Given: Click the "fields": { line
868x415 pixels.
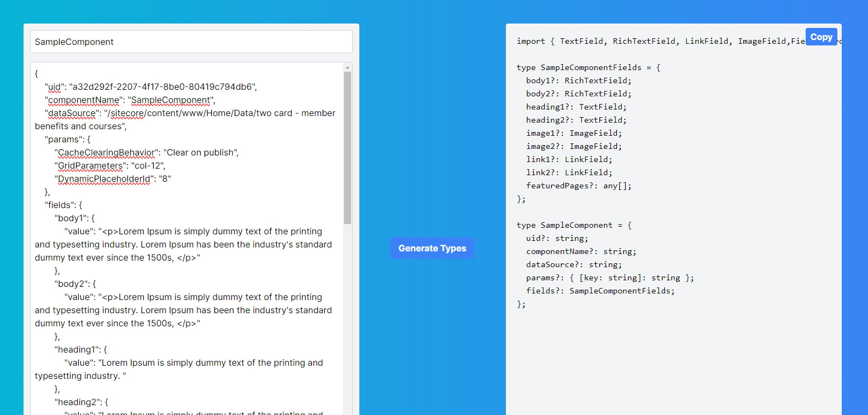Looking at the screenshot, I should click(x=63, y=205).
